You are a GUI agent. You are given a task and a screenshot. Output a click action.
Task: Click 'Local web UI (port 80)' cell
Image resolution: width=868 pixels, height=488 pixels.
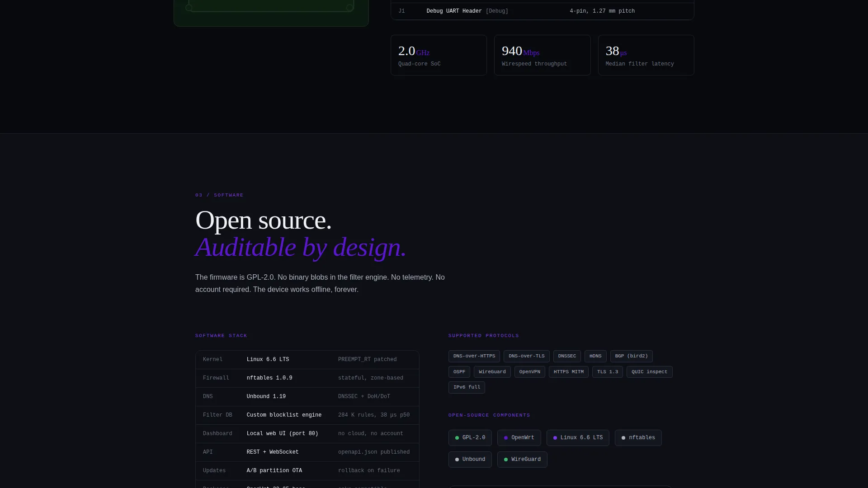tap(283, 434)
